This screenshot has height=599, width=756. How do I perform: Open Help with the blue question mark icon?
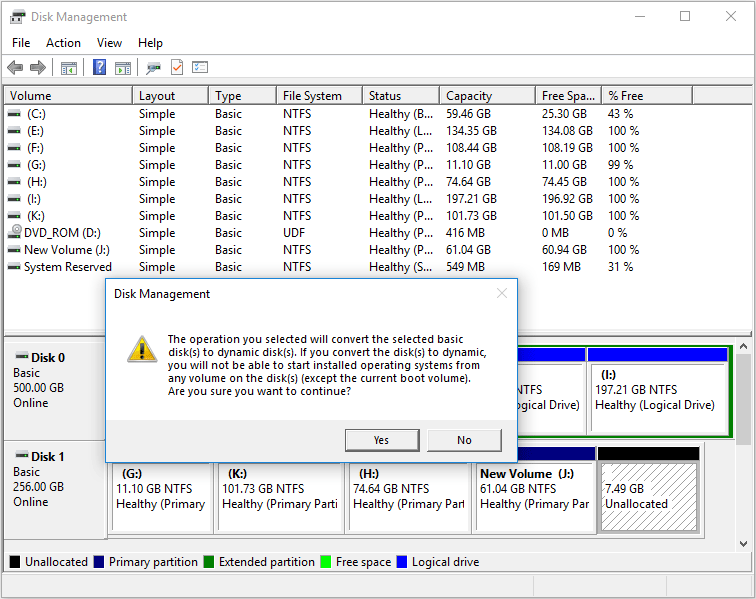(100, 68)
